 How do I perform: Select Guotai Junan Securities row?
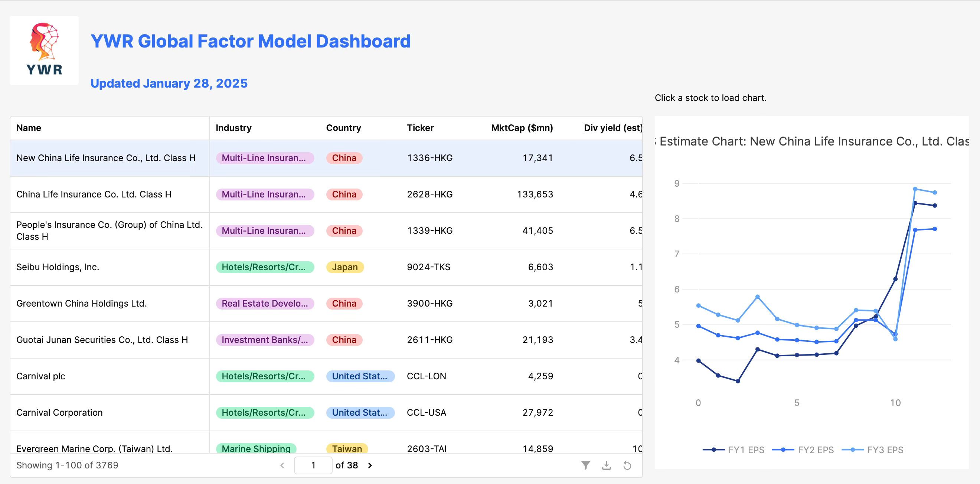pos(326,340)
